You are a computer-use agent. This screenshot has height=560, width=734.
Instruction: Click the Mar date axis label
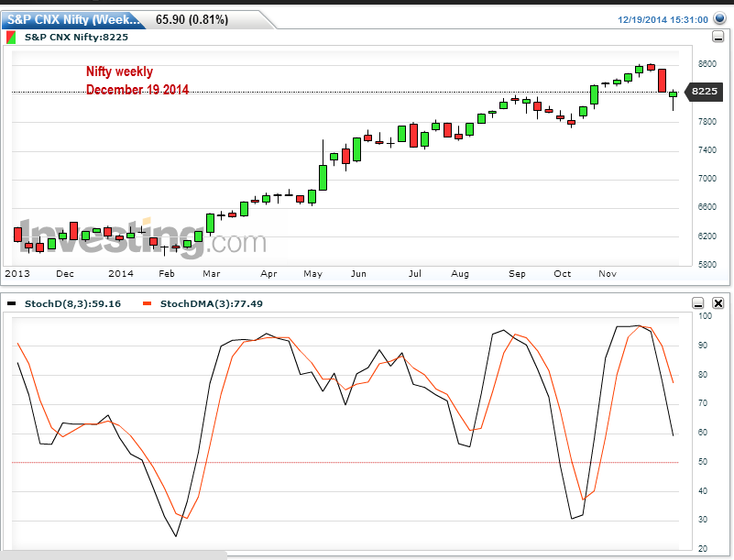(x=212, y=274)
